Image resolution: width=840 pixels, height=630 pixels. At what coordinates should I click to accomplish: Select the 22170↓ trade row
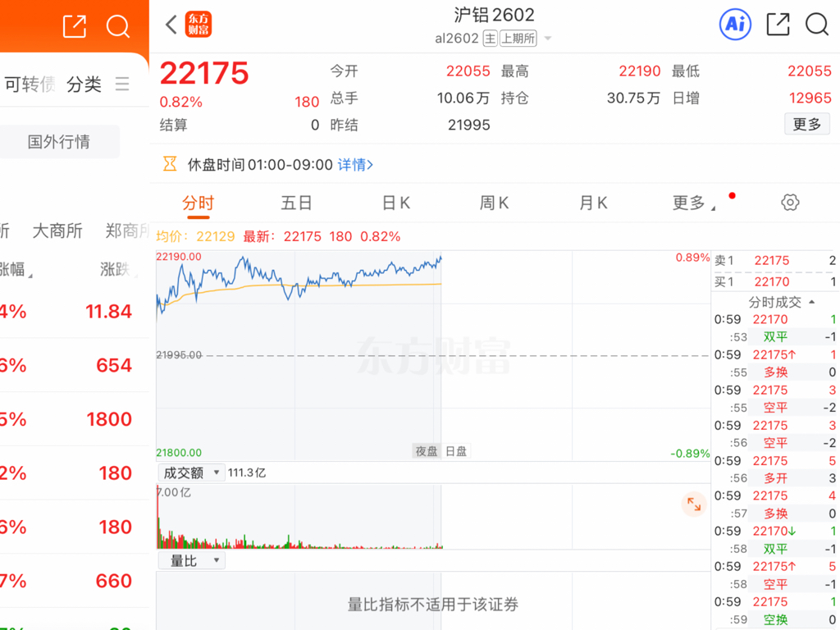pyautogui.click(x=775, y=531)
